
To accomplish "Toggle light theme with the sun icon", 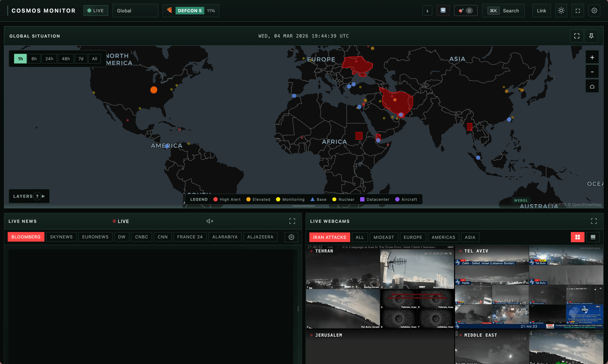I will [561, 10].
